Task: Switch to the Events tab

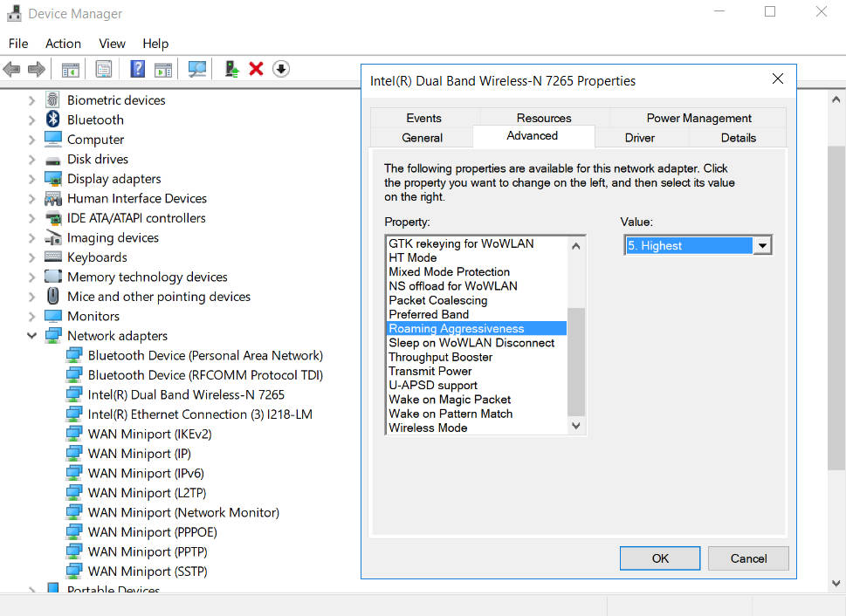Action: point(423,118)
